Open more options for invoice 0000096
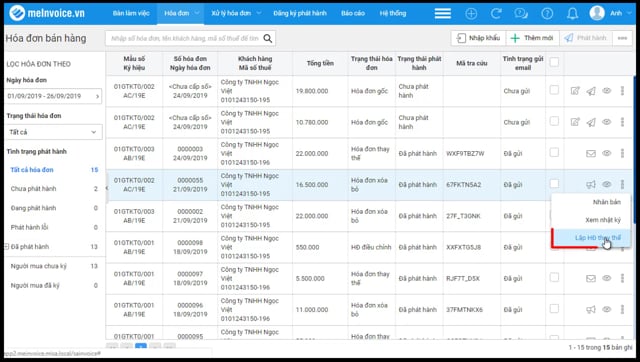This screenshot has width=640, height=362. [622, 309]
